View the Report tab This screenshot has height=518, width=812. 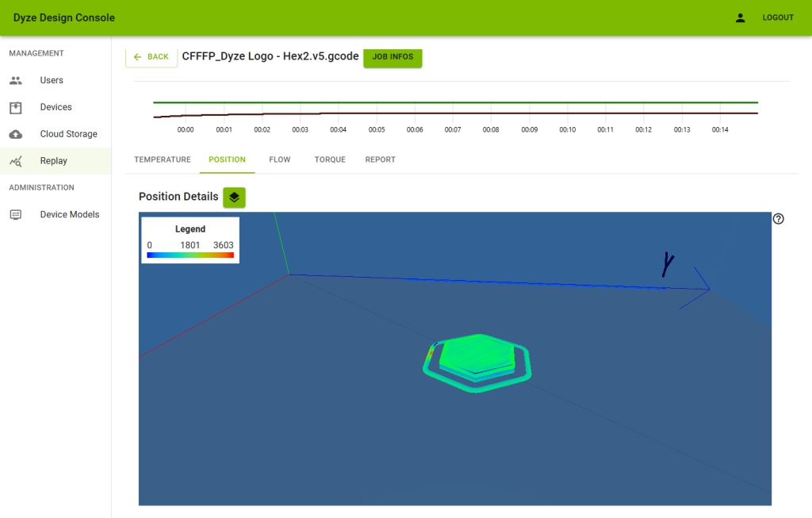pos(380,159)
